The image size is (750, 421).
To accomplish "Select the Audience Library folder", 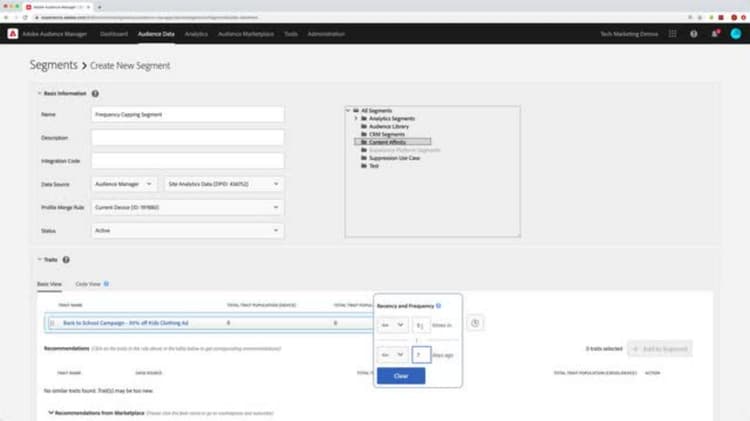I will click(388, 126).
